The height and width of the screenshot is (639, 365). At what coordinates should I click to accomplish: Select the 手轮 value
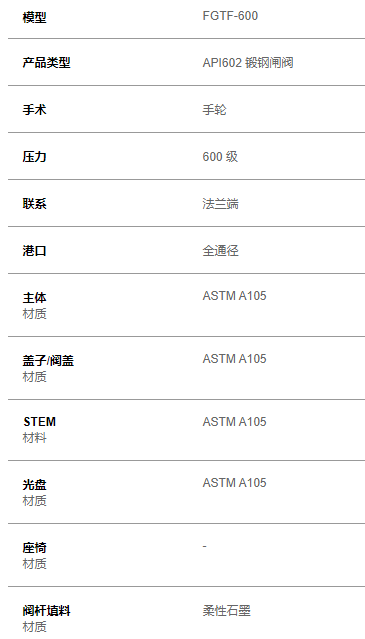coord(214,110)
